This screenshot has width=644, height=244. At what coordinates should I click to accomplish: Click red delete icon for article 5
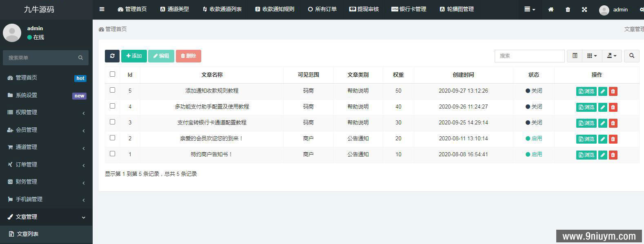tap(613, 91)
